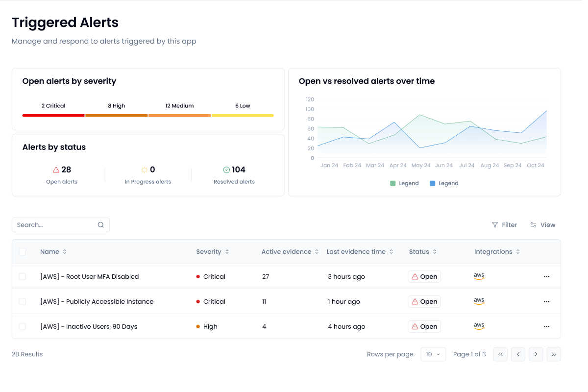The width and height of the screenshot is (588, 392).
Task: Check the row for Inactive Users, 90 Days
Action: click(x=22, y=326)
